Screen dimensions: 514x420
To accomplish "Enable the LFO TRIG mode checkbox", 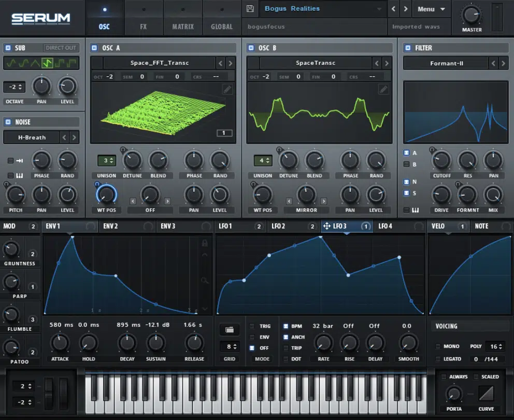I will coord(252,326).
